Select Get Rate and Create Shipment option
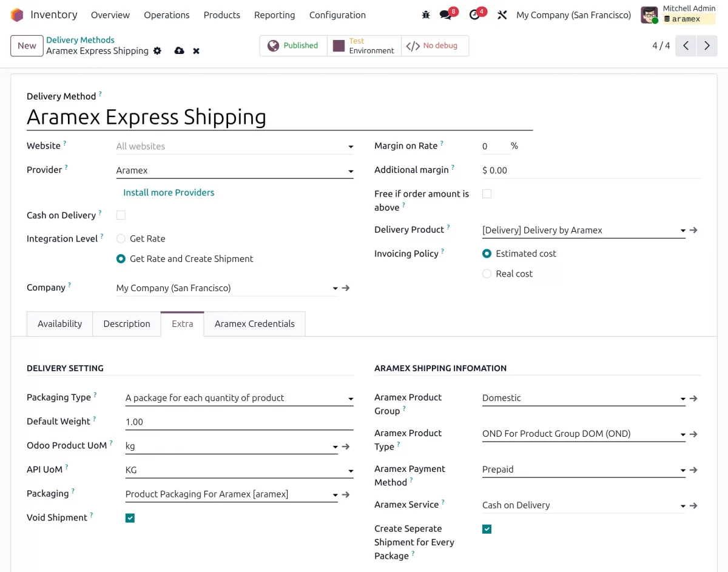Viewport: 728px width, 572px height. pos(121,259)
